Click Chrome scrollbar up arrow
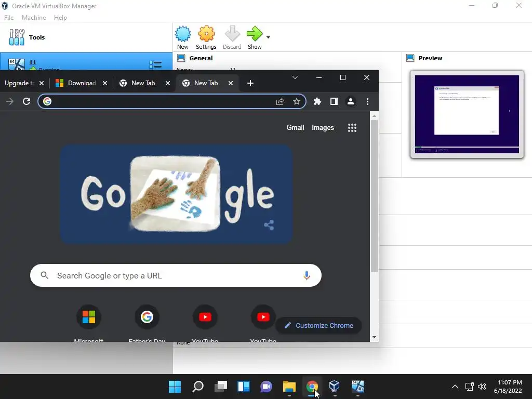 pyautogui.click(x=374, y=116)
